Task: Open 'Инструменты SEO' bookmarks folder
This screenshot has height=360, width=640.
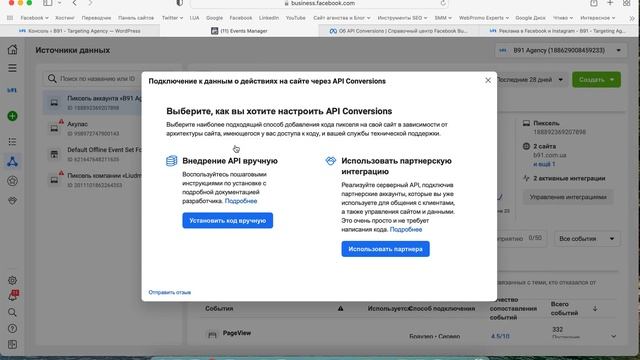Action: tap(402, 18)
